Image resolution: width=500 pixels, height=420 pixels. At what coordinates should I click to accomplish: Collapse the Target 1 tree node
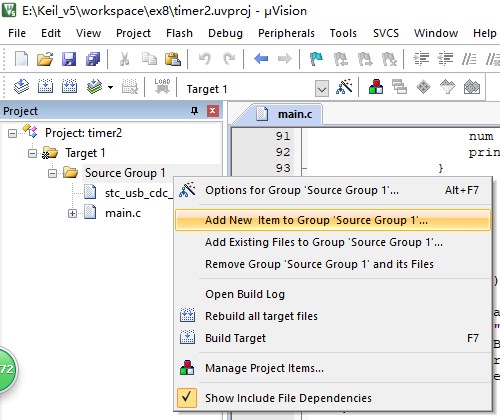click(x=32, y=153)
